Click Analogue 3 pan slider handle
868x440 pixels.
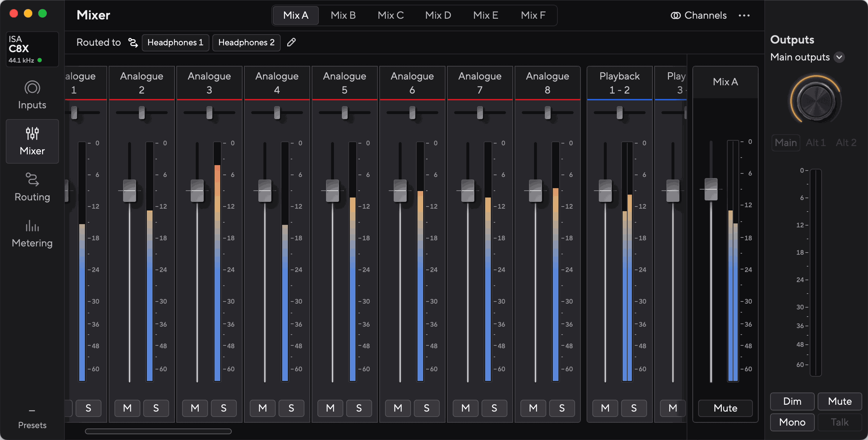209,113
